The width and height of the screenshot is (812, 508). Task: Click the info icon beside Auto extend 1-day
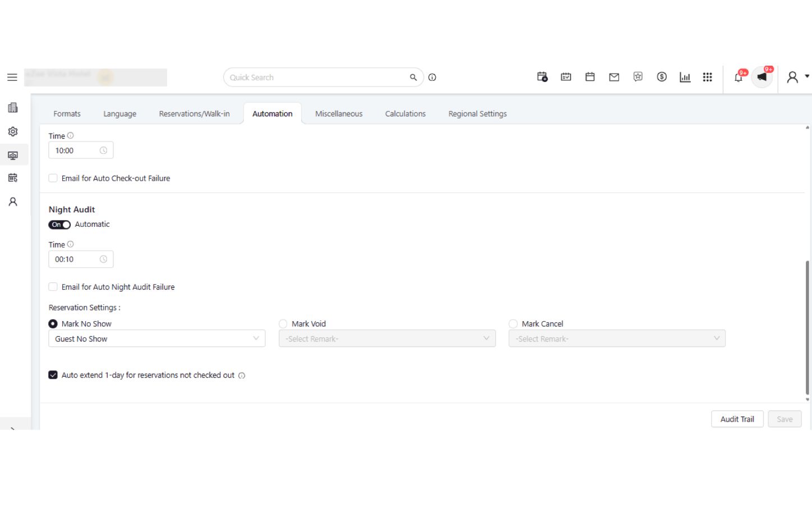242,376
